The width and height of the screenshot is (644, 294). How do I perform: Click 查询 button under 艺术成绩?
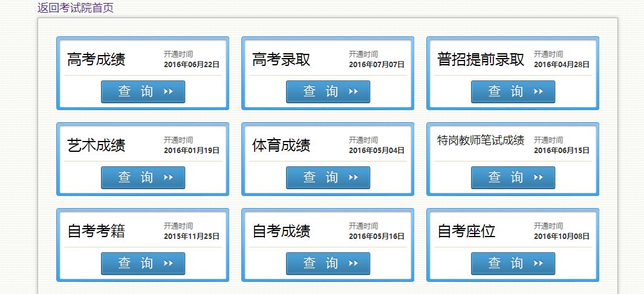point(143,178)
